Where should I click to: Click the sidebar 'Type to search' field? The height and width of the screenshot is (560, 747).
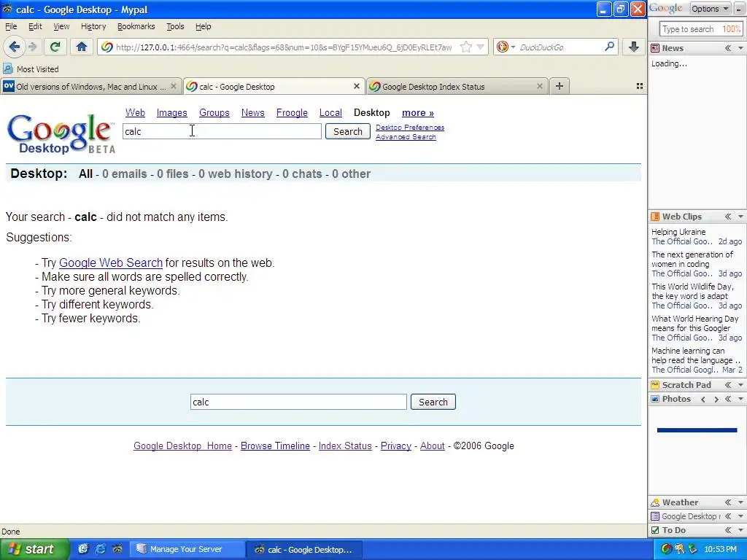[x=701, y=29]
